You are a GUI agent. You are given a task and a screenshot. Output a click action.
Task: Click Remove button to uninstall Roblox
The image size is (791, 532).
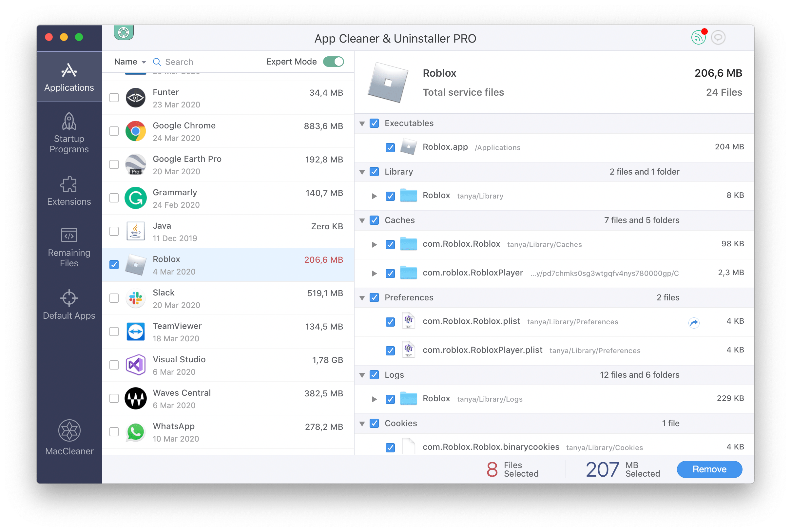tap(710, 469)
